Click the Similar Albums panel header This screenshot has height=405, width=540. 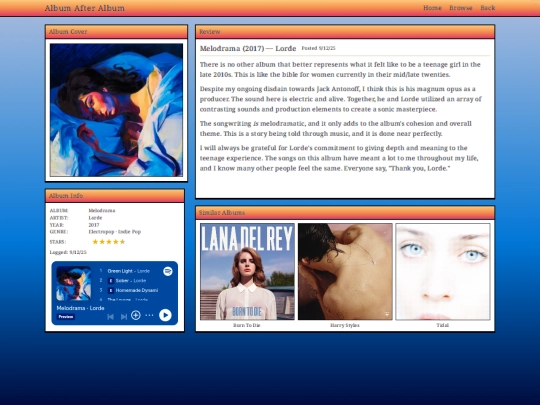(x=345, y=212)
